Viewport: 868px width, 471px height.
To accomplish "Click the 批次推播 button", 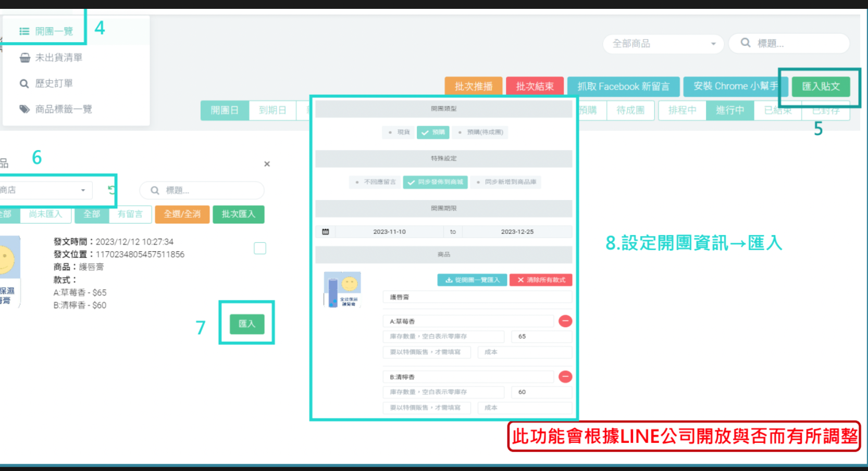I will (473, 86).
